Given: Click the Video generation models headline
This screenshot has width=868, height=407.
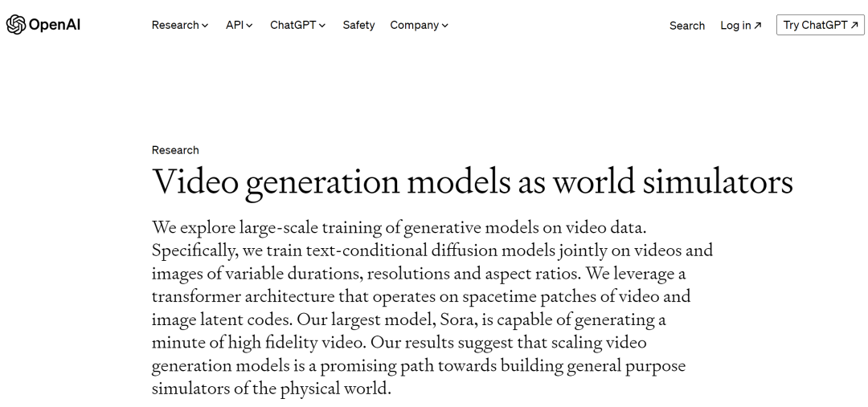Looking at the screenshot, I should (x=473, y=181).
